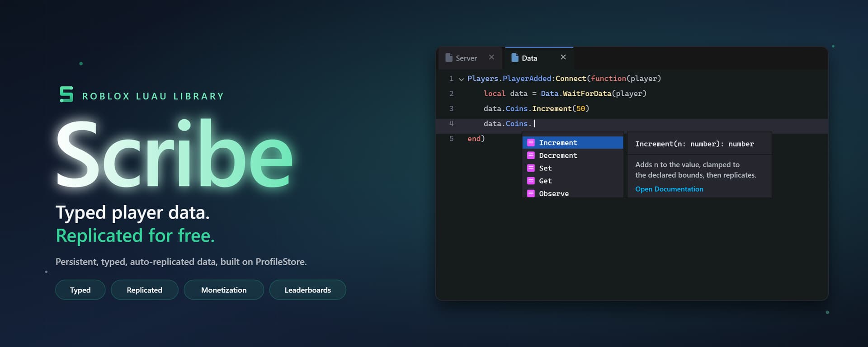This screenshot has width=868, height=347.
Task: Collapse the code fold on line 1
Action: [x=461, y=79]
